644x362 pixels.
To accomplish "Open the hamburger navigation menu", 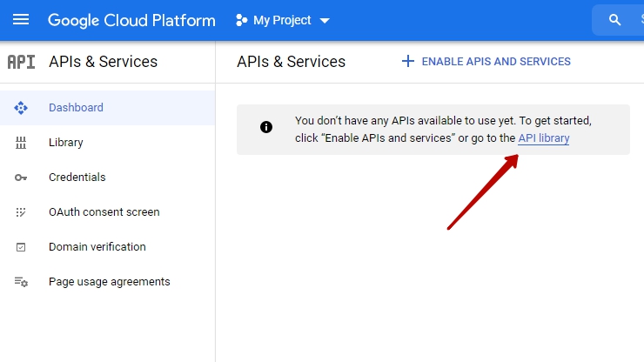I will click(x=21, y=20).
